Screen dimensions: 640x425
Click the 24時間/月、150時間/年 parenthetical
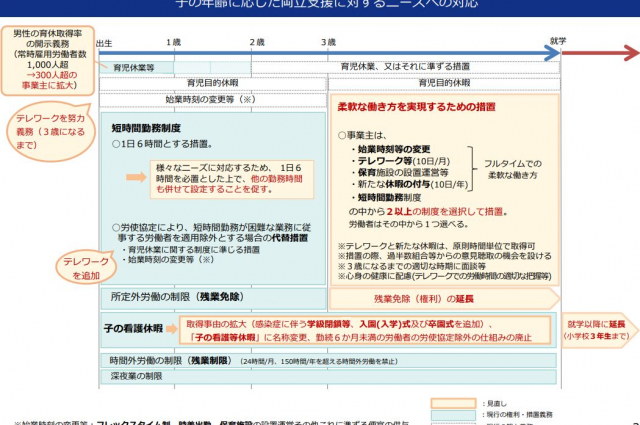pyautogui.click(x=318, y=361)
